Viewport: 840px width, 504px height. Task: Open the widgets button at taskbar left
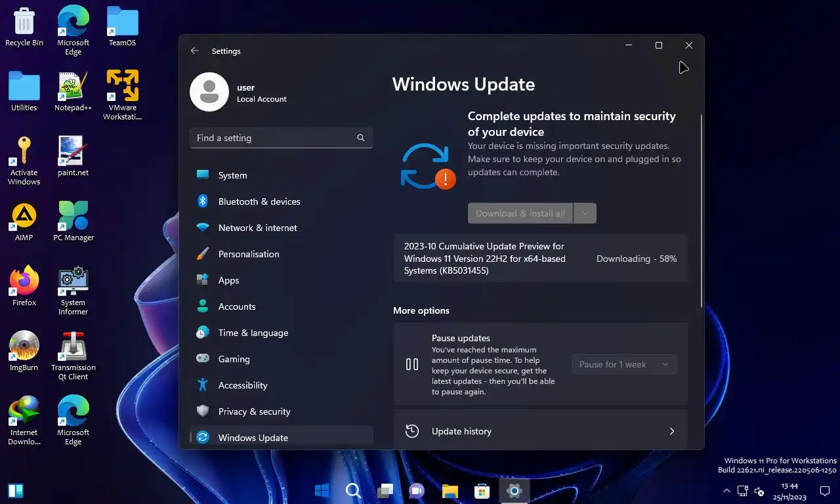(x=16, y=490)
